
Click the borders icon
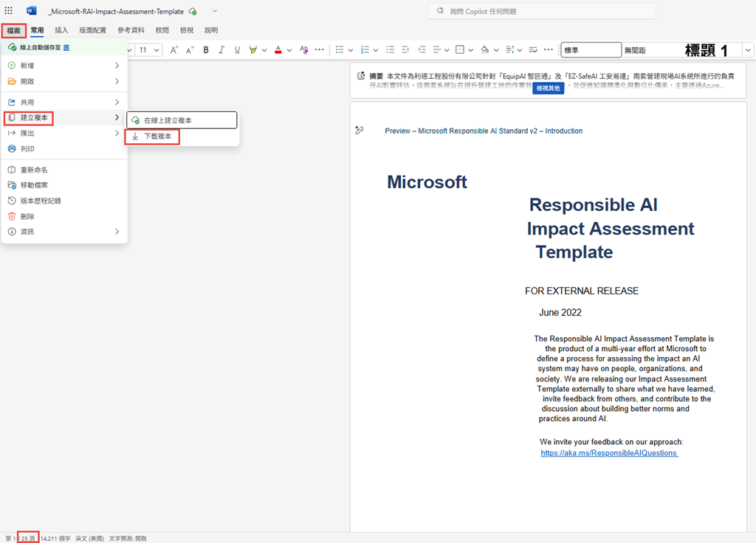coord(460,49)
